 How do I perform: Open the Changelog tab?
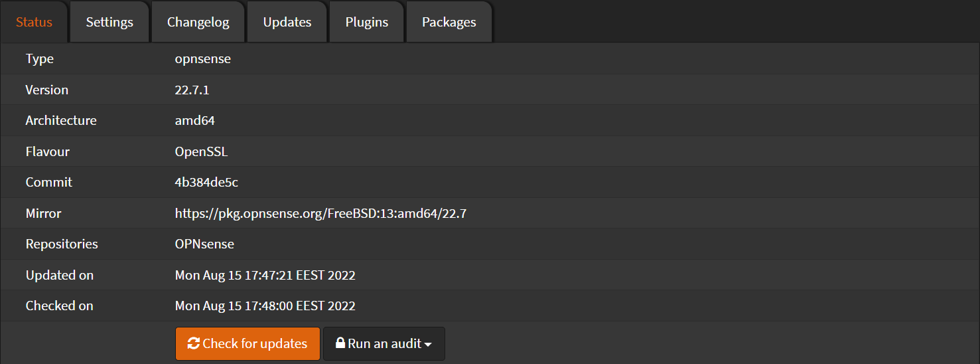(198, 22)
